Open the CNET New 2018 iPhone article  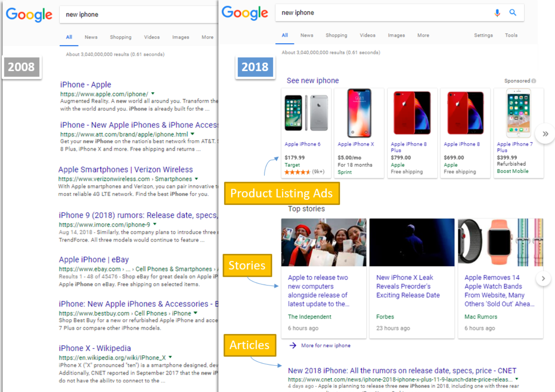click(x=402, y=371)
